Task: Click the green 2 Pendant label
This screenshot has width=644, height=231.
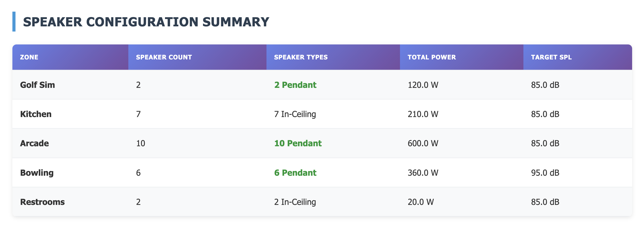Action: pos(295,85)
